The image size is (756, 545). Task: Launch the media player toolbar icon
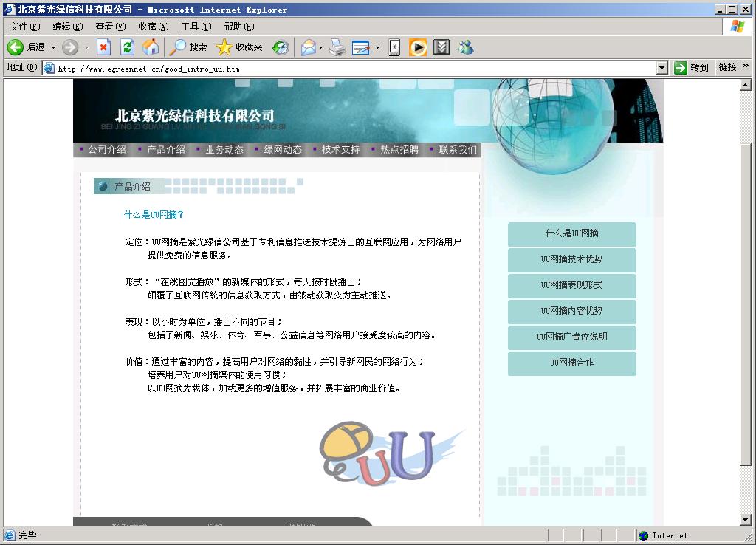[418, 47]
